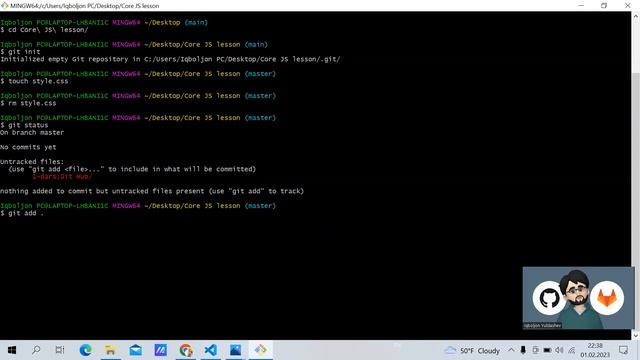This screenshot has width=640, height=360.
Task: Click the 'touch style.css' command
Action: [x=34, y=81]
